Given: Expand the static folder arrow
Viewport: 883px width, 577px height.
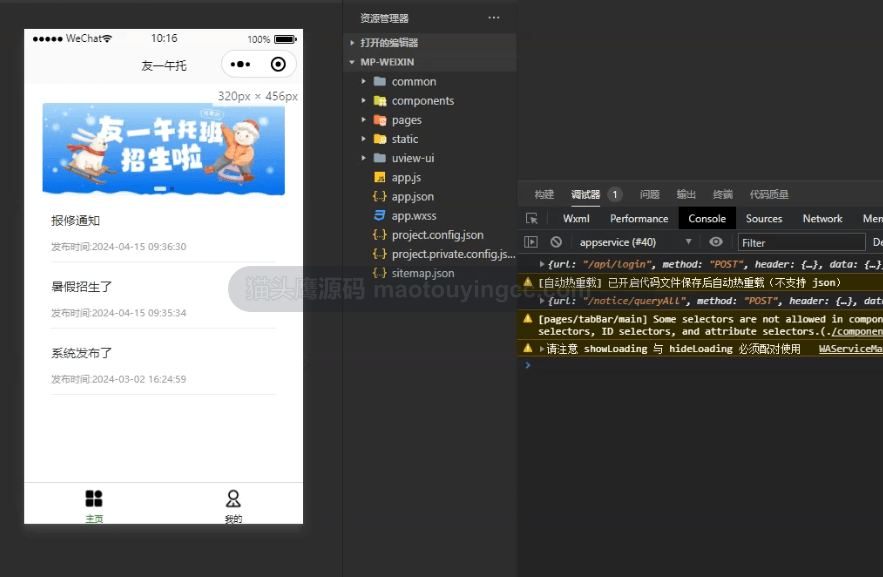Looking at the screenshot, I should pyautogui.click(x=364, y=138).
